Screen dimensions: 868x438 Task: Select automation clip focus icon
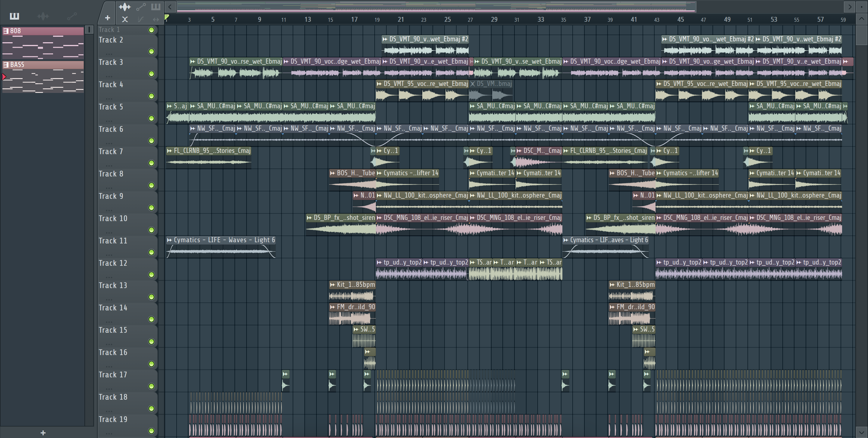tap(141, 7)
